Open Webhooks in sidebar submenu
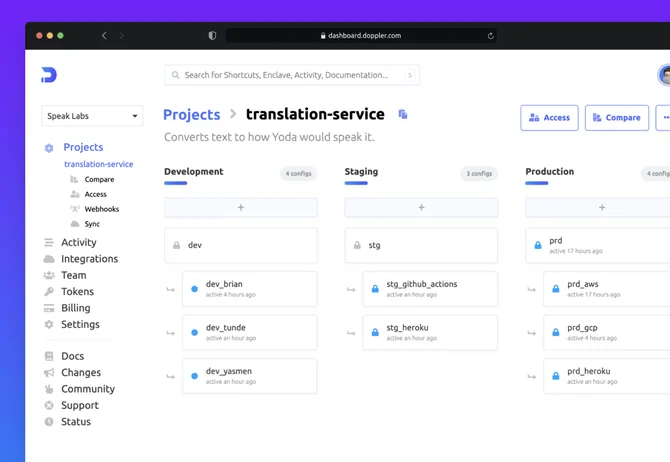This screenshot has height=462, width=670. 102,209
